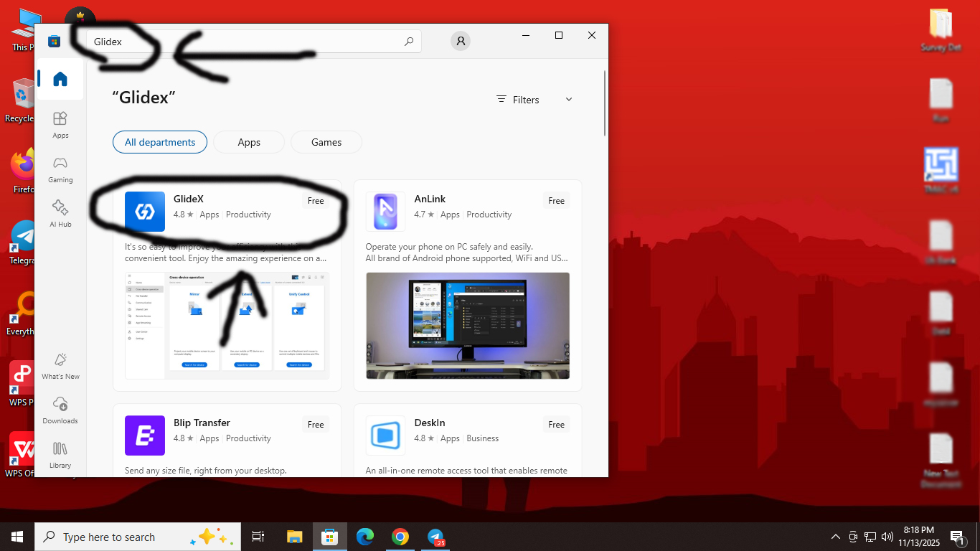Viewport: 980px width, 551px height.
Task: Expand the Filters dropdown
Action: tap(534, 100)
